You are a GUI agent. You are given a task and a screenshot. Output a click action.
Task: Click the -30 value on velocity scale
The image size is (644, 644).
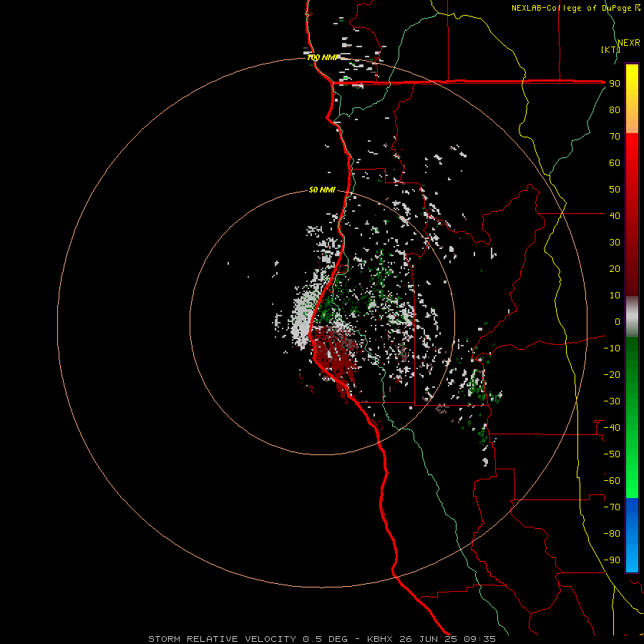pos(612,401)
